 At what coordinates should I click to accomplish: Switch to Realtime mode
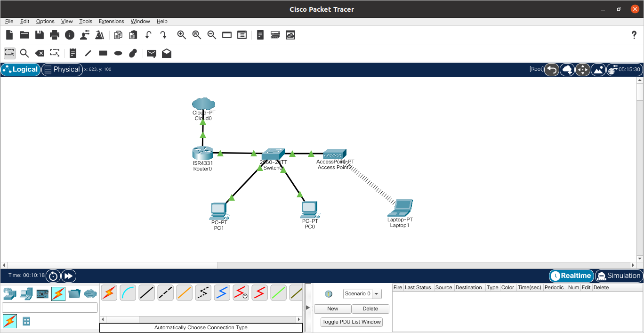pyautogui.click(x=571, y=276)
